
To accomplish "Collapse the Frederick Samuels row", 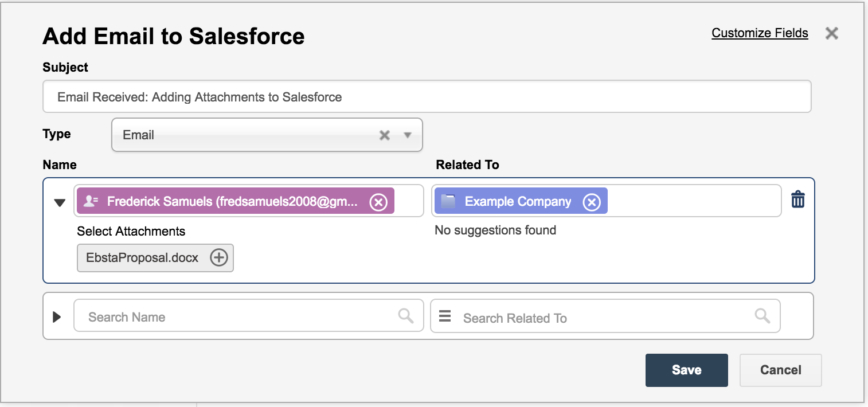I will 60,202.
